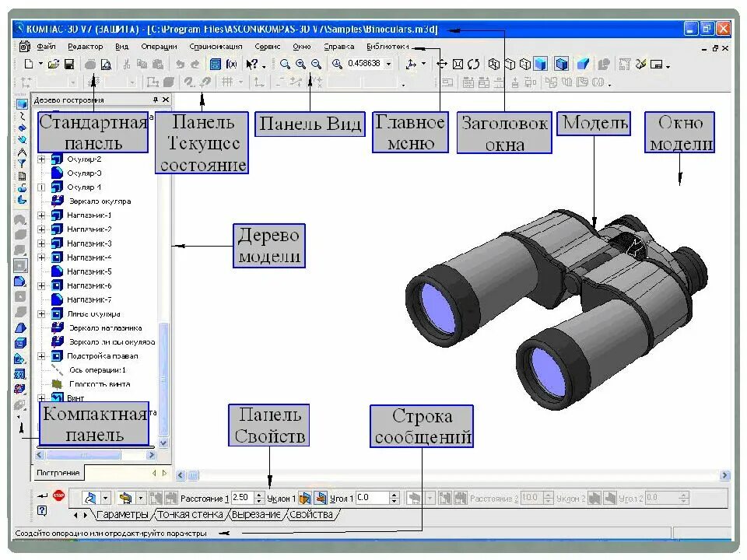Image resolution: width=747 pixels, height=560 pixels.
Task: Activate the rotate view tool
Action: tap(473, 64)
